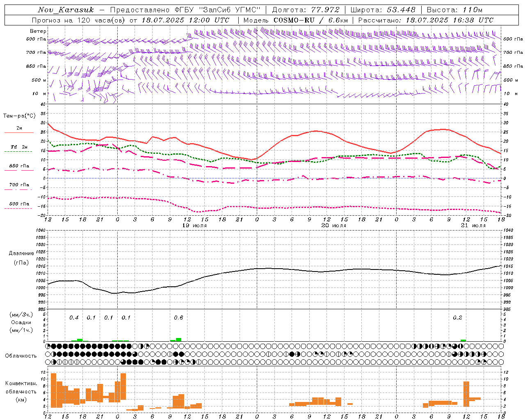525x420 pixels.
Task: Click the Высота: 110м header field
Action: coord(454,10)
